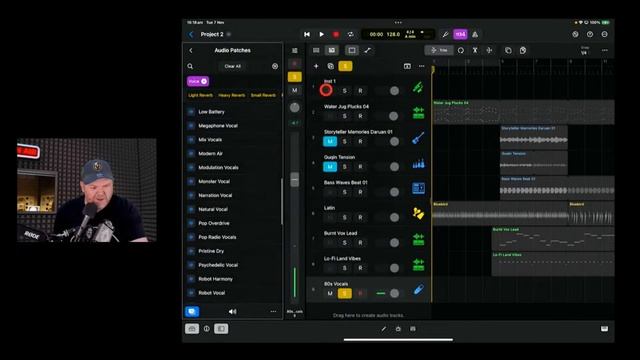The image size is (640, 360).
Task: Toggle the purple count-in 1234 button
Action: click(x=460, y=34)
